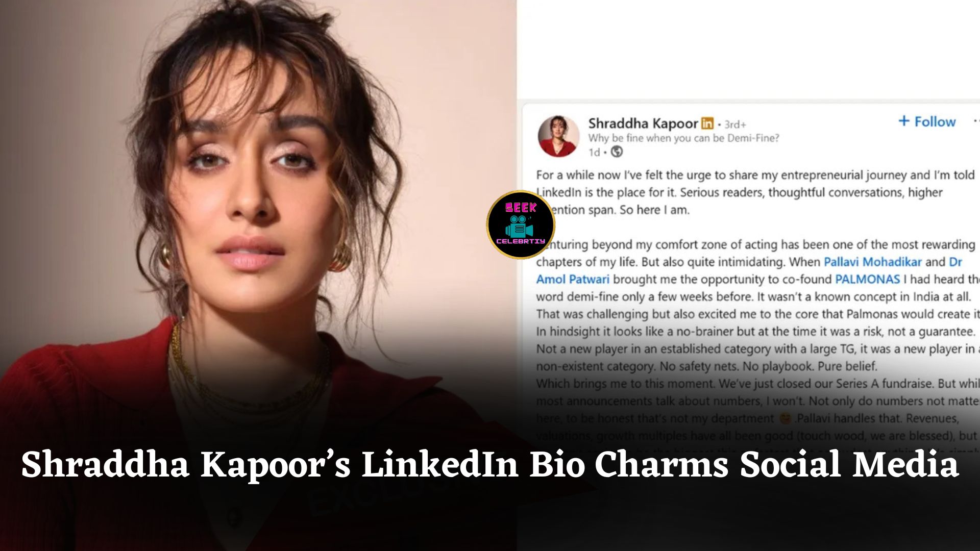This screenshot has width=980, height=551.
Task: Click the 1d post timestamp
Action: (594, 152)
